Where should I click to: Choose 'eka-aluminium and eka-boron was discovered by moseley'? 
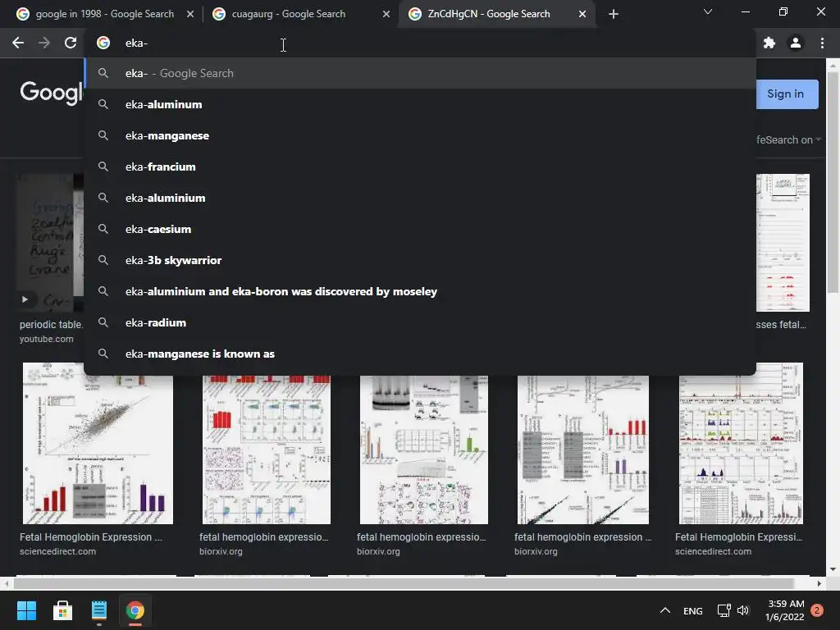420,291
